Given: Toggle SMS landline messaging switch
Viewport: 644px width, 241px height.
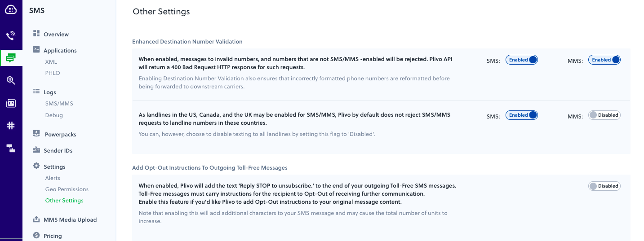Looking at the screenshot, I should (521, 115).
